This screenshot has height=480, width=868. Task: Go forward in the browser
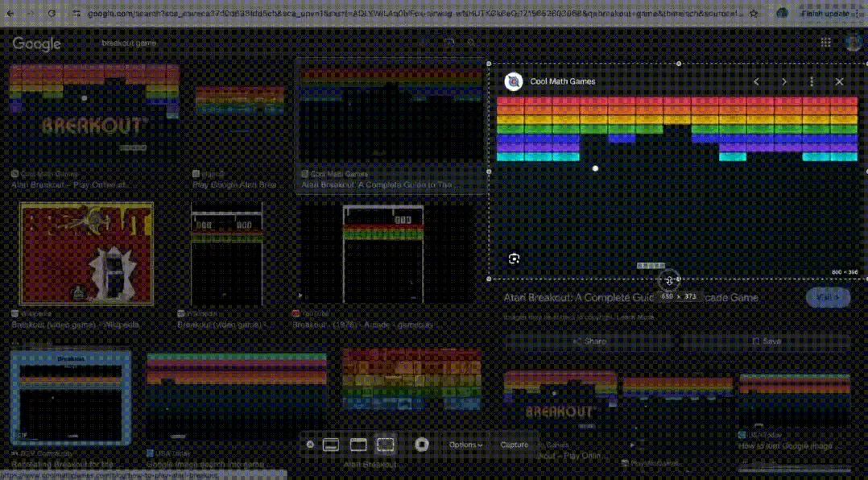tap(31, 13)
